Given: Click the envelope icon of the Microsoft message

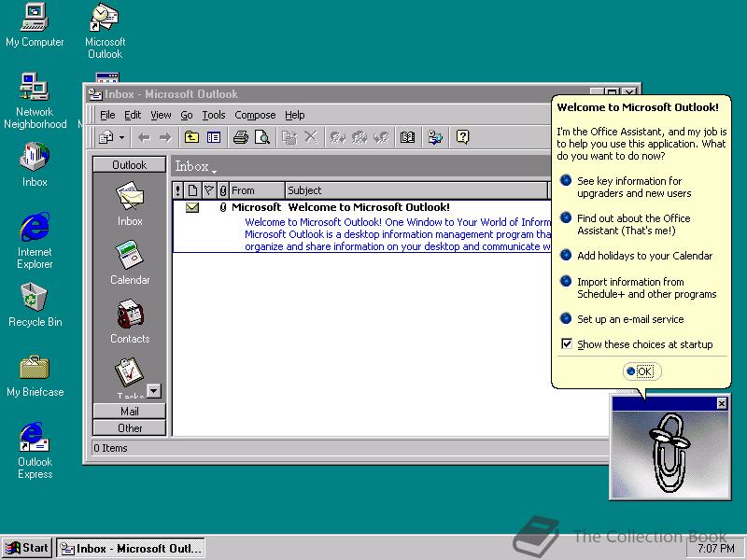Looking at the screenshot, I should (192, 207).
